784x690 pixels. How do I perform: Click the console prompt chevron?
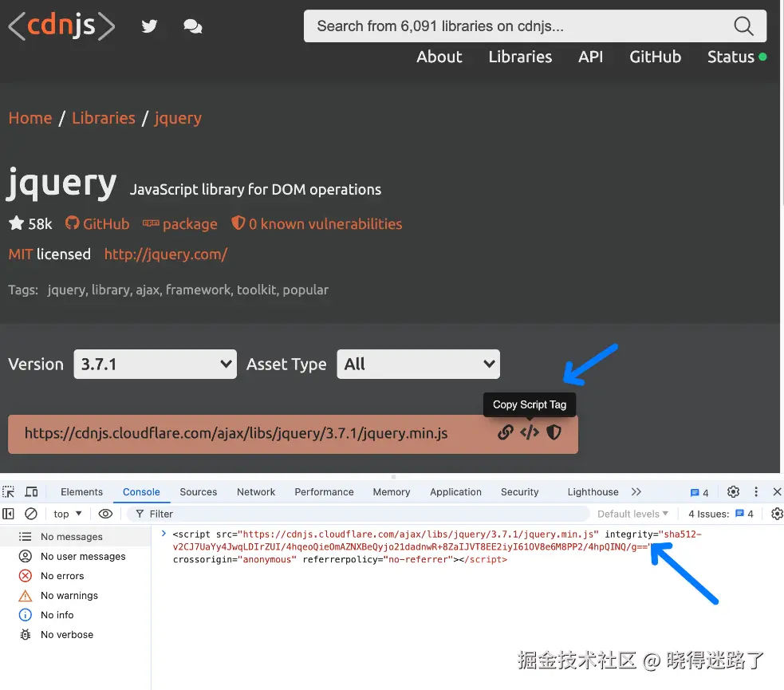tap(163, 534)
